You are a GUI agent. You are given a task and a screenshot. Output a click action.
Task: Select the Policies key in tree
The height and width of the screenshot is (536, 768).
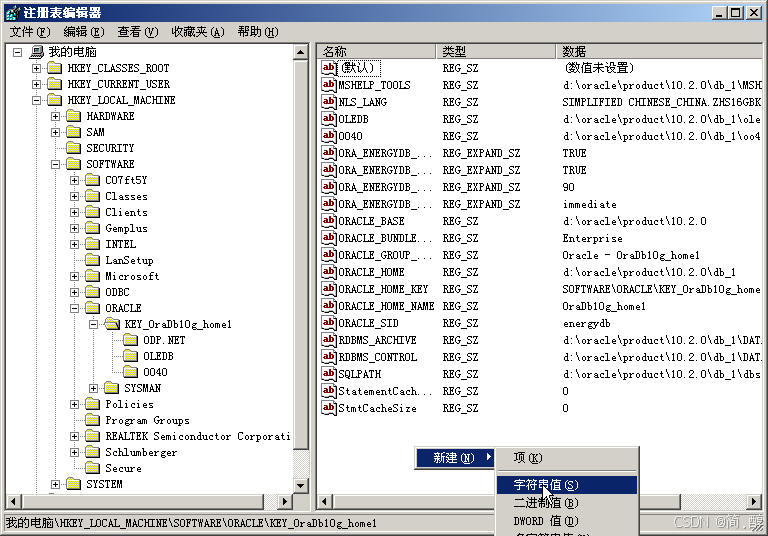click(129, 404)
